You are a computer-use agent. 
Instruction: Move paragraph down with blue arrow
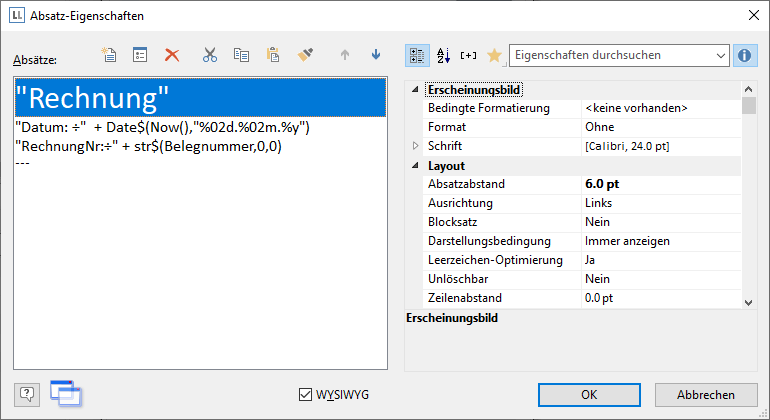[x=376, y=55]
